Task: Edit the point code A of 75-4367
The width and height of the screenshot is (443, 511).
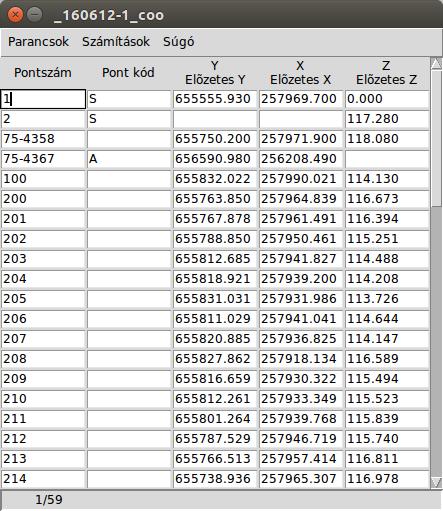Action: coord(129,159)
